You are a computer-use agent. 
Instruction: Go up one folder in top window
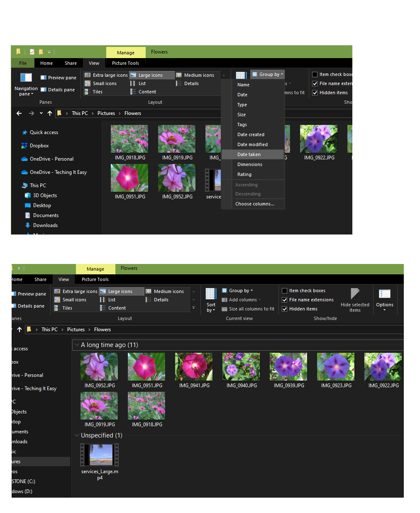pos(50,113)
